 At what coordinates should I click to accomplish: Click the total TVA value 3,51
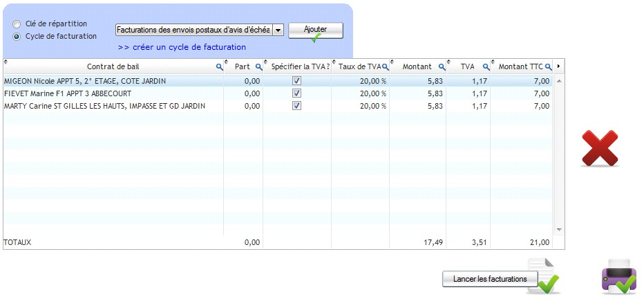coord(480,243)
